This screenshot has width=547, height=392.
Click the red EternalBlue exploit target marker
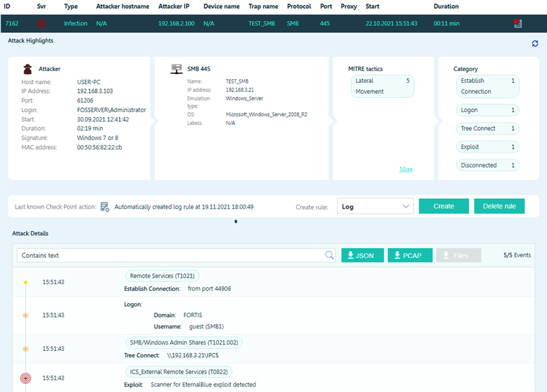tap(25, 378)
